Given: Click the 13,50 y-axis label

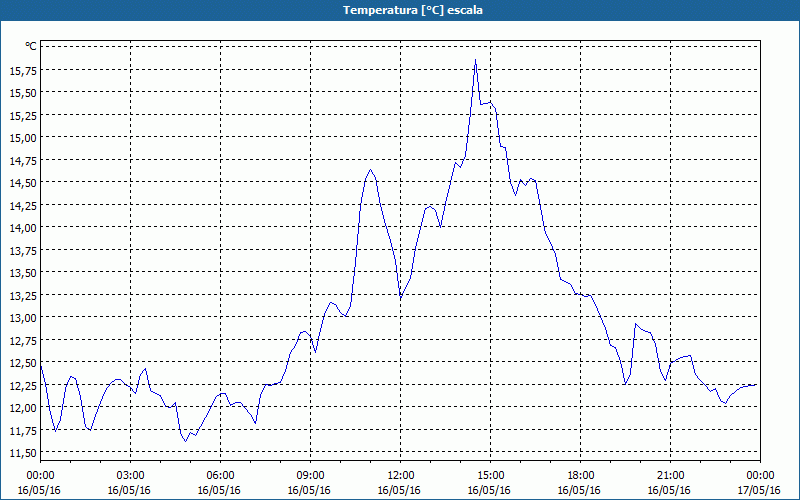Looking at the screenshot, I should (23, 272).
